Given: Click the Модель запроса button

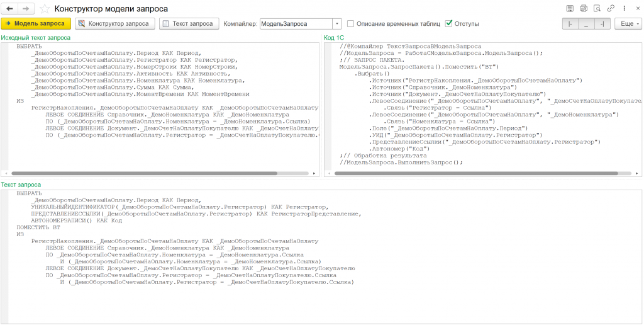Looking at the screenshot, I should tap(36, 23).
